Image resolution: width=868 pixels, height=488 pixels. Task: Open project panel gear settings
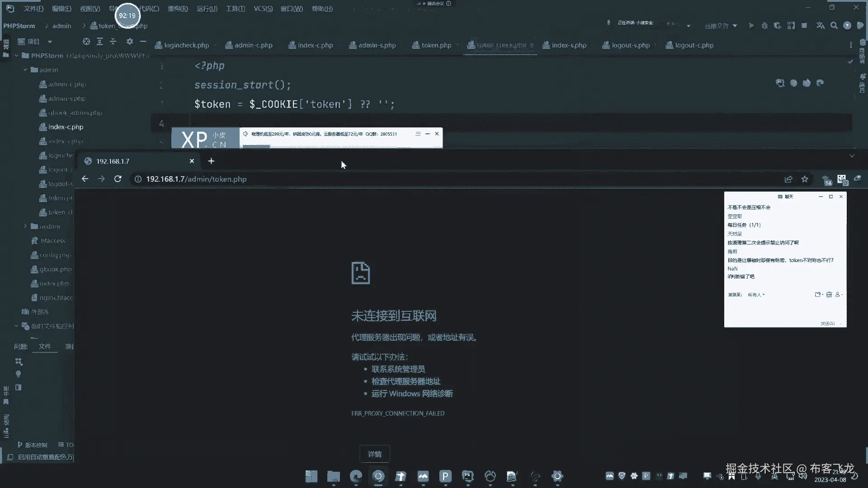point(130,42)
